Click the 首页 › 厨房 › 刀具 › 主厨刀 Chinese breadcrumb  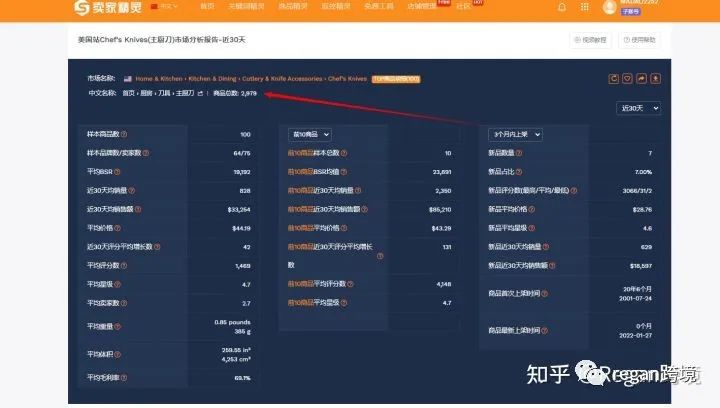[x=158, y=94]
